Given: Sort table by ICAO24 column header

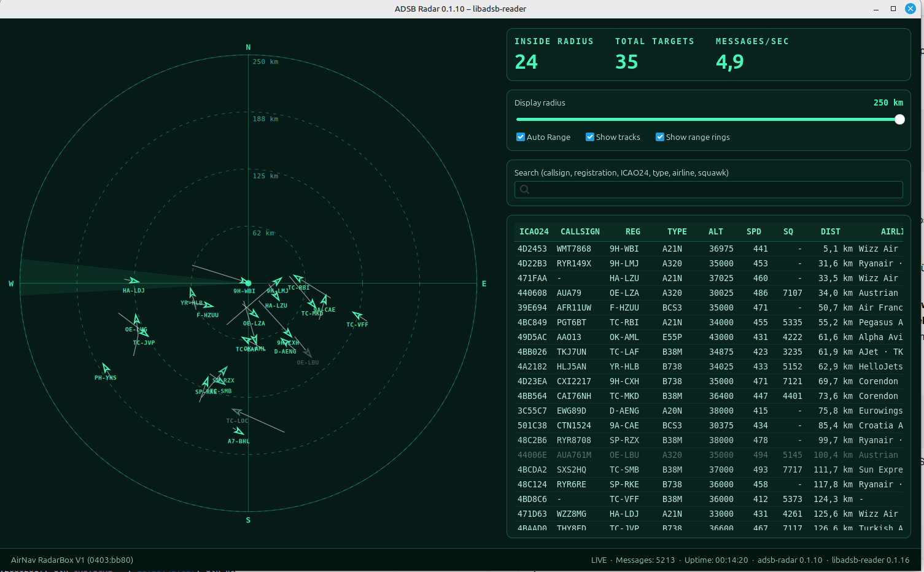Looking at the screenshot, I should (x=534, y=231).
